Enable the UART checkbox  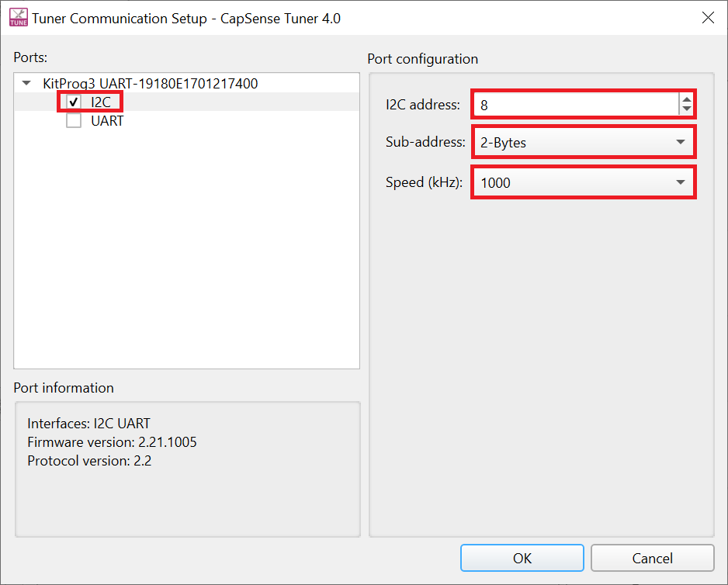74,121
